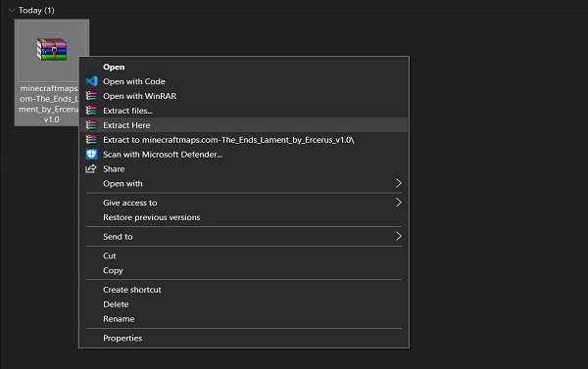Scan with Microsoft Defender...
This screenshot has width=588, height=369.
[x=244, y=155]
